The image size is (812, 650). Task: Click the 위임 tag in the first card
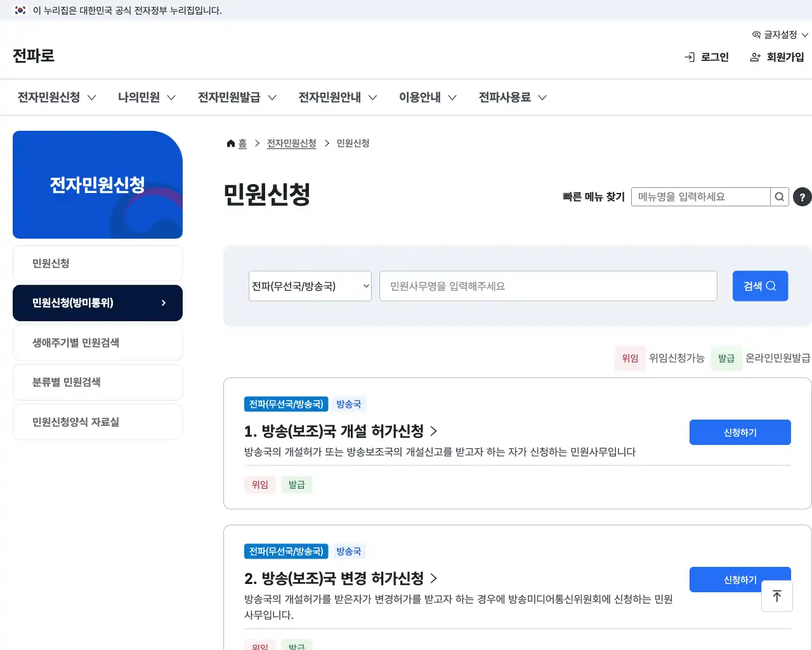pos(260,485)
